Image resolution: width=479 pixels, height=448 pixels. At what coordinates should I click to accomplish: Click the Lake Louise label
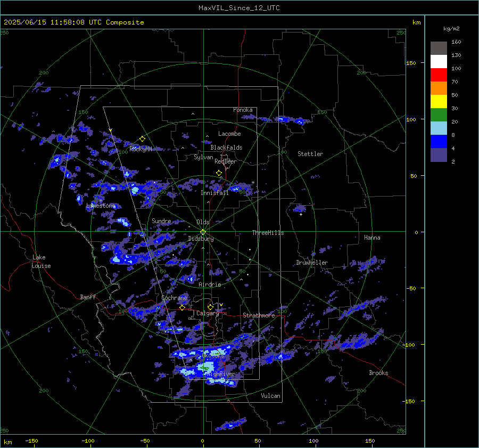pos(42,262)
